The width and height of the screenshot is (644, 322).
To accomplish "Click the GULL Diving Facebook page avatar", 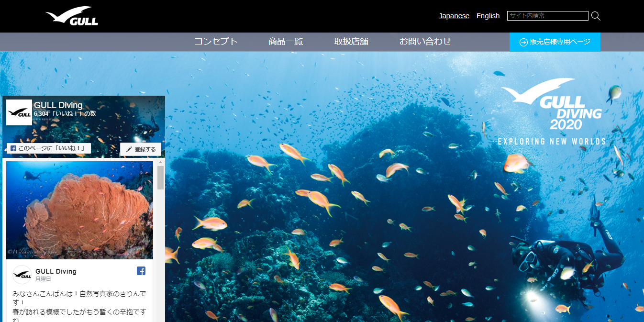I will [x=19, y=112].
